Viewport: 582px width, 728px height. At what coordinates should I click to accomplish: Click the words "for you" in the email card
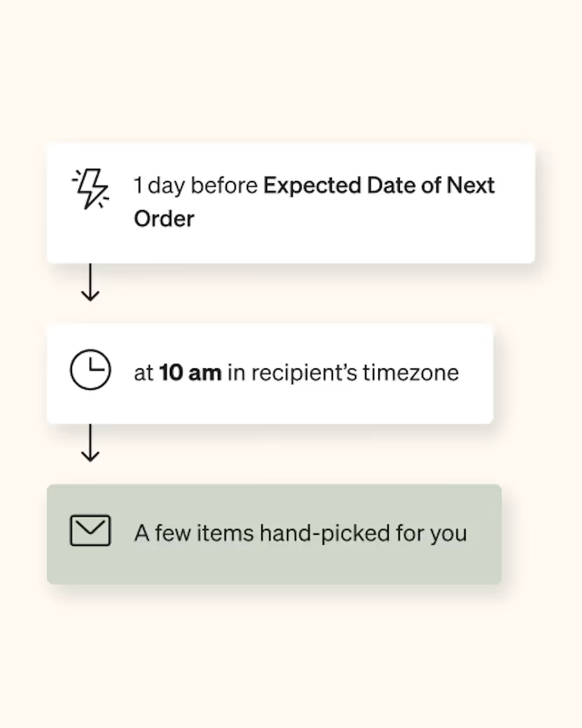(431, 534)
